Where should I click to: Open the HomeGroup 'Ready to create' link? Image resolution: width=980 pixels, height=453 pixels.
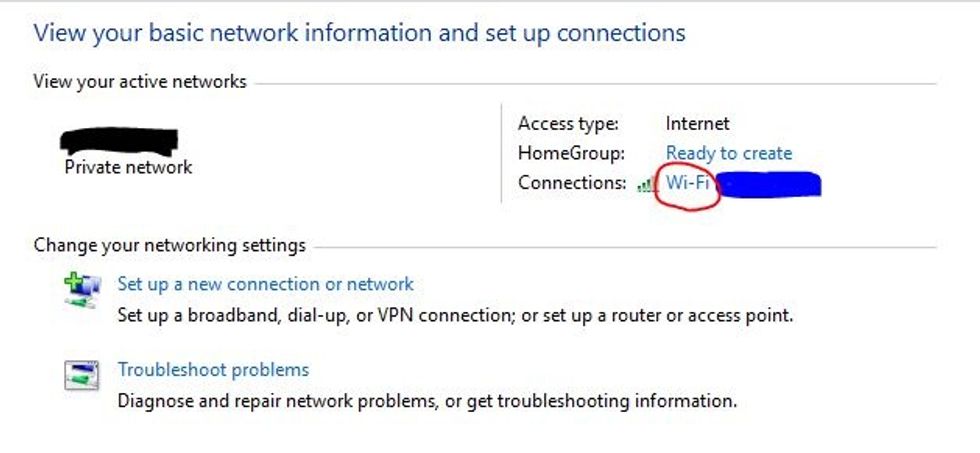728,153
